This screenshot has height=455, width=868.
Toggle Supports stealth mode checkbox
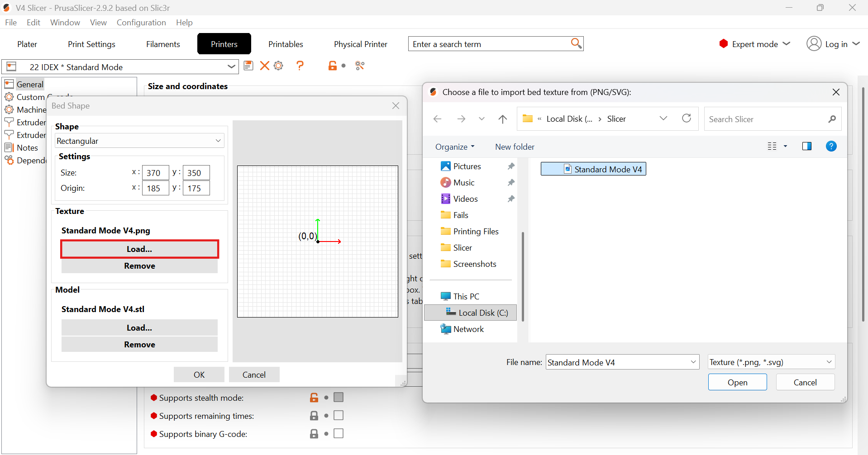coord(339,397)
